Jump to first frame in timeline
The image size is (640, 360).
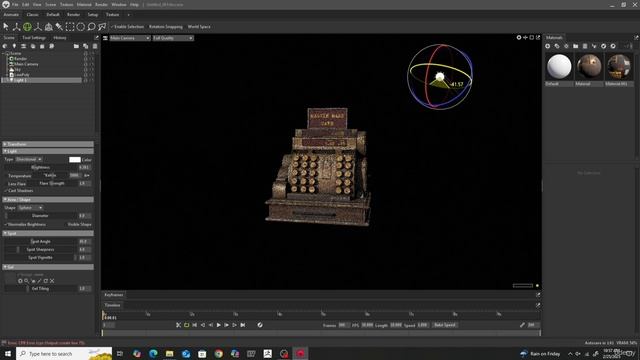point(195,325)
